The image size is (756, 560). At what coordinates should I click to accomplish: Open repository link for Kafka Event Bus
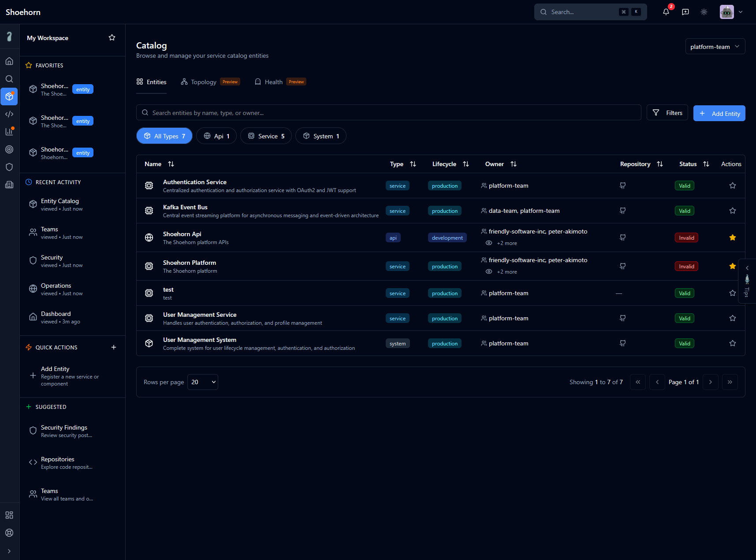(622, 211)
